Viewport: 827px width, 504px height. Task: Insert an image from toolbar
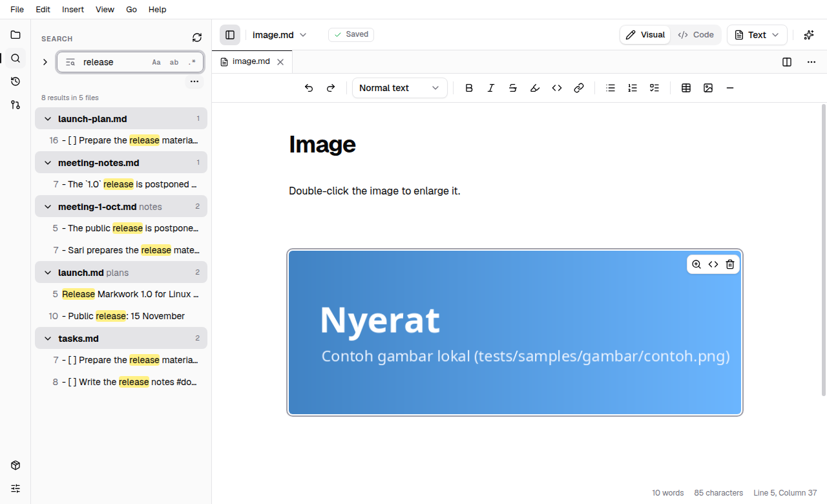(708, 88)
